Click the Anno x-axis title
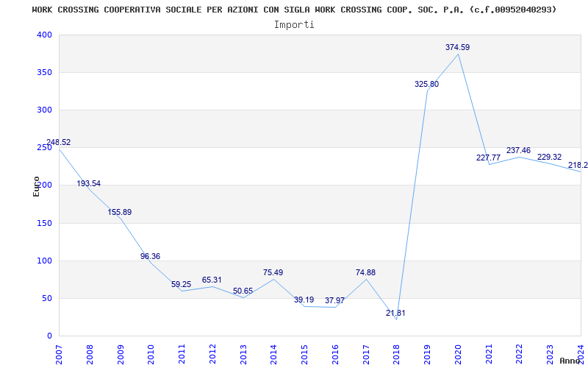The height and width of the screenshot is (368, 588). tap(570, 361)
